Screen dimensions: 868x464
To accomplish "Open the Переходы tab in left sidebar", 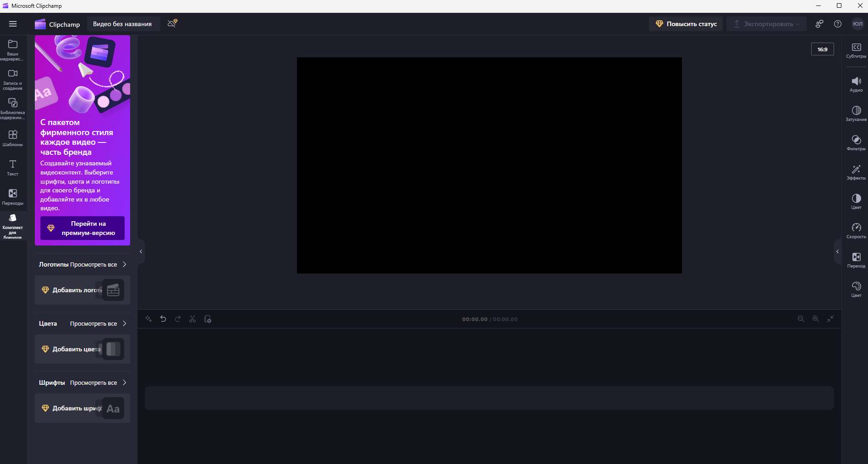I will [x=13, y=197].
